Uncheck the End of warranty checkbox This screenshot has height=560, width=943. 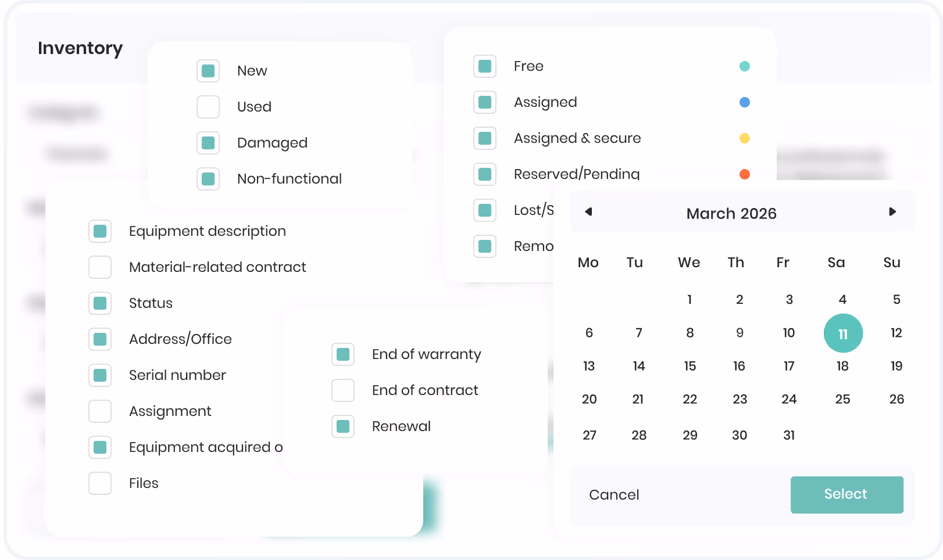point(343,354)
